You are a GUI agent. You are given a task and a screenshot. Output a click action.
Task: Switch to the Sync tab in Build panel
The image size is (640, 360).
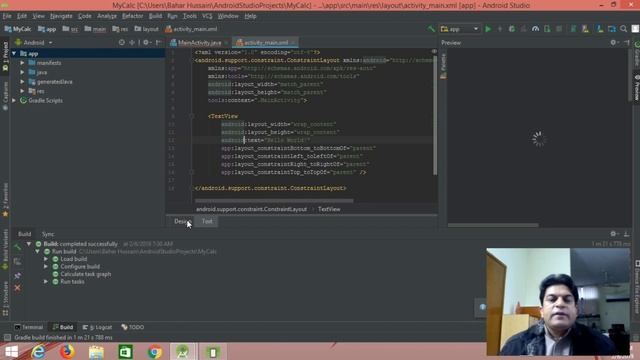click(48, 234)
